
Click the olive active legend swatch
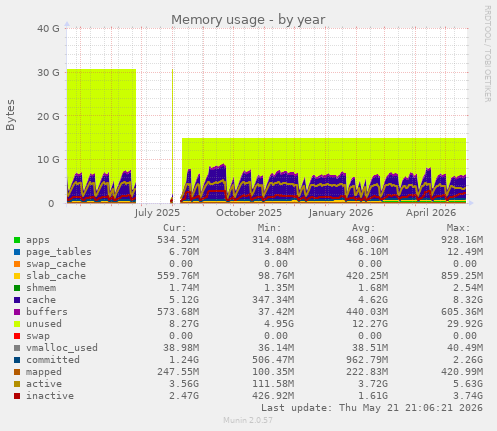click(17, 384)
